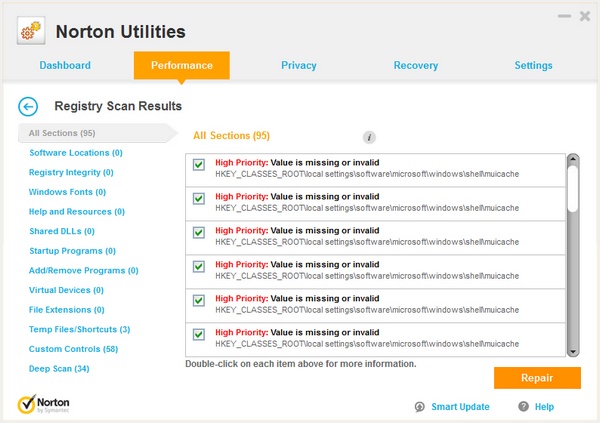Switch to the Dashboard tab
Screen dimensions: 600x423
coord(65,65)
